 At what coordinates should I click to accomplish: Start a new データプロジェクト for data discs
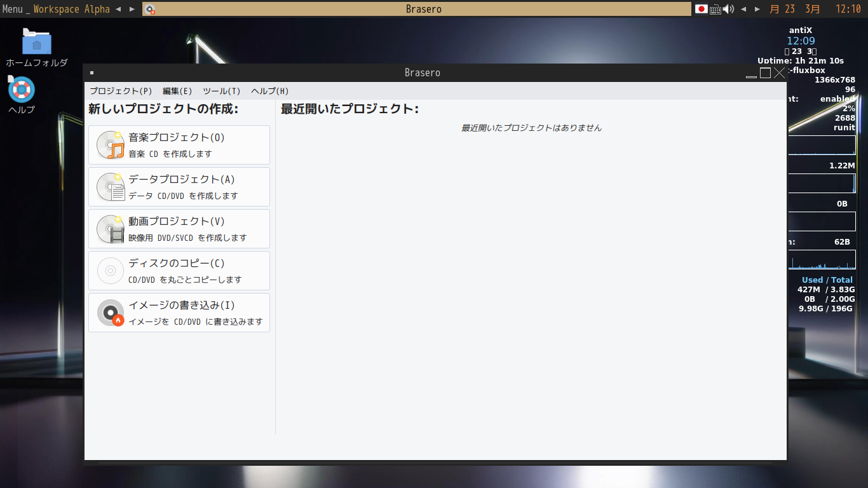(179, 186)
